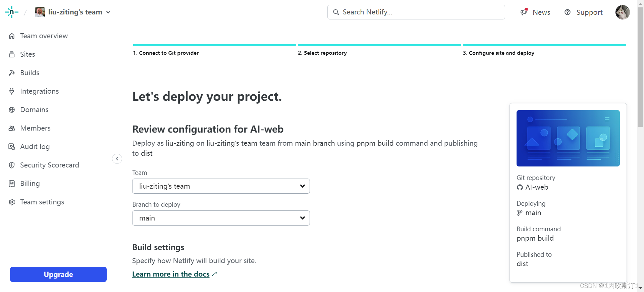Open the team switcher chevron
Viewport: 644px width, 292px height.
[108, 12]
